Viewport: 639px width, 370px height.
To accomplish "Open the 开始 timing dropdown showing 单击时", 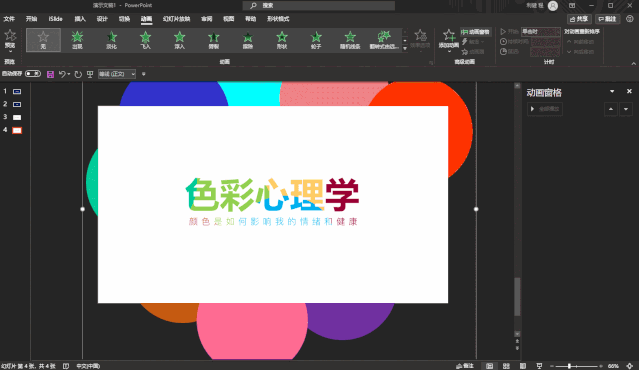I will [x=541, y=32].
